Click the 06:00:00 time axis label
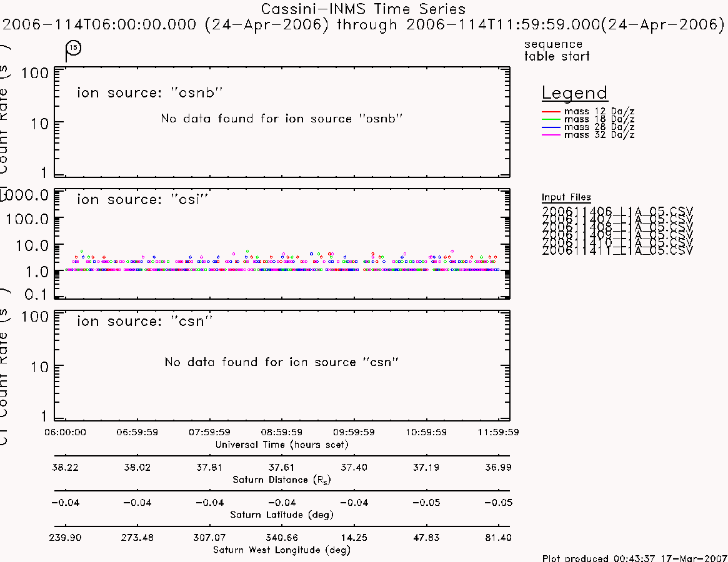 pos(65,432)
